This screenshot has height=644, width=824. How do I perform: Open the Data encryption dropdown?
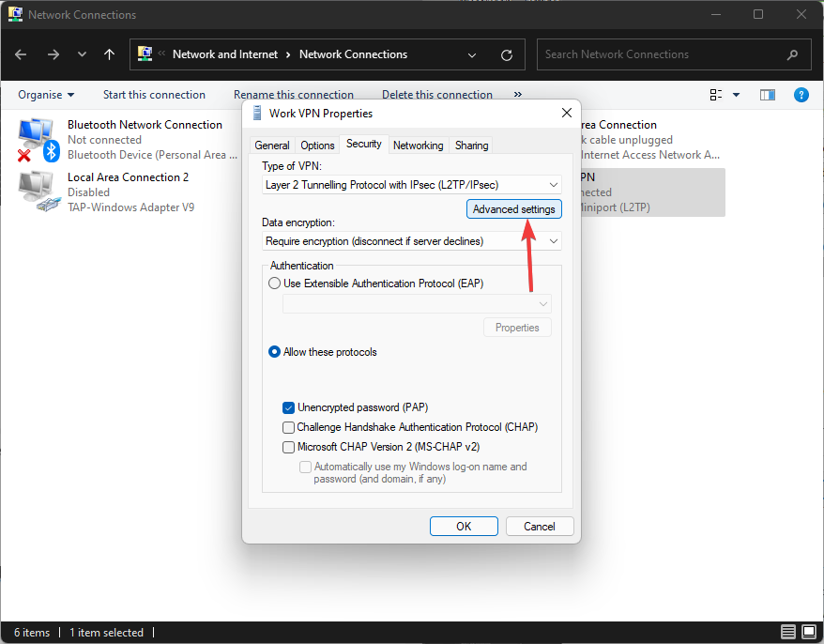(x=412, y=241)
